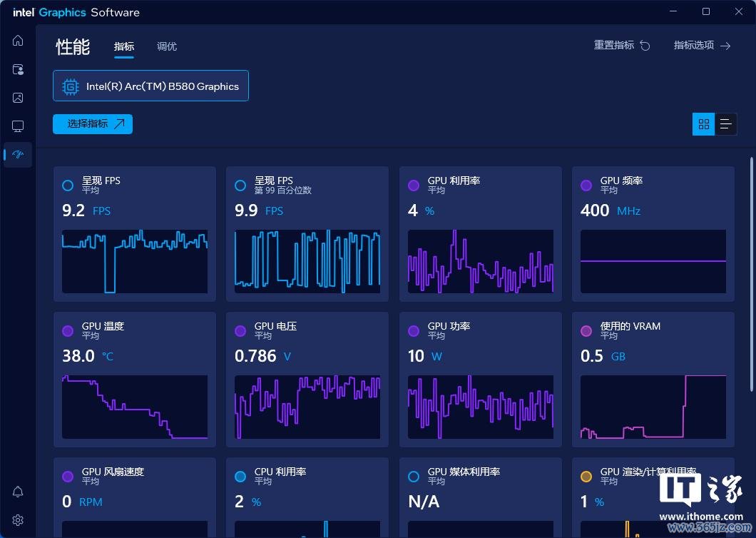This screenshot has height=538, width=756.
Task: Click the circular reset arrow beside 重置指标
Action: pos(645,46)
